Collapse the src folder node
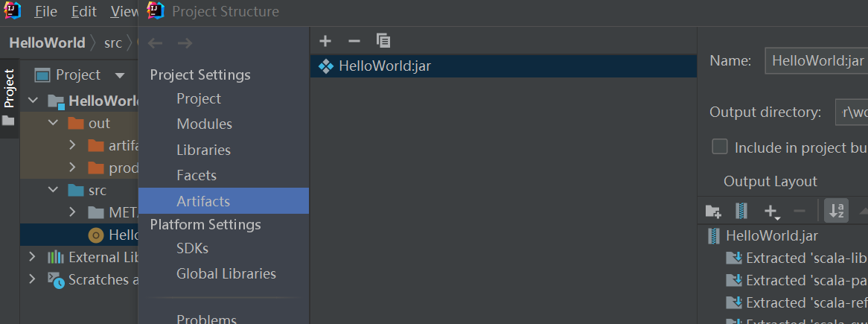868x324 pixels. 53,190
